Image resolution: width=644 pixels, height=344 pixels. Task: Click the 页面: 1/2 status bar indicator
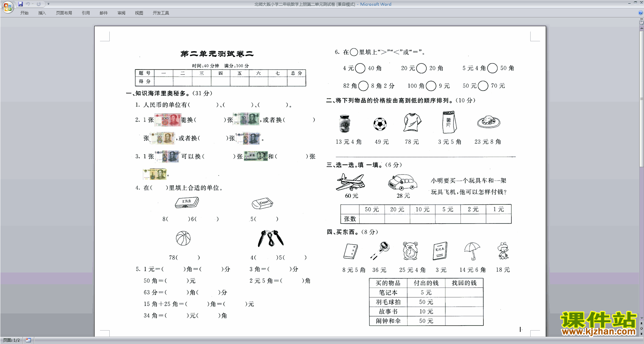[x=11, y=340]
